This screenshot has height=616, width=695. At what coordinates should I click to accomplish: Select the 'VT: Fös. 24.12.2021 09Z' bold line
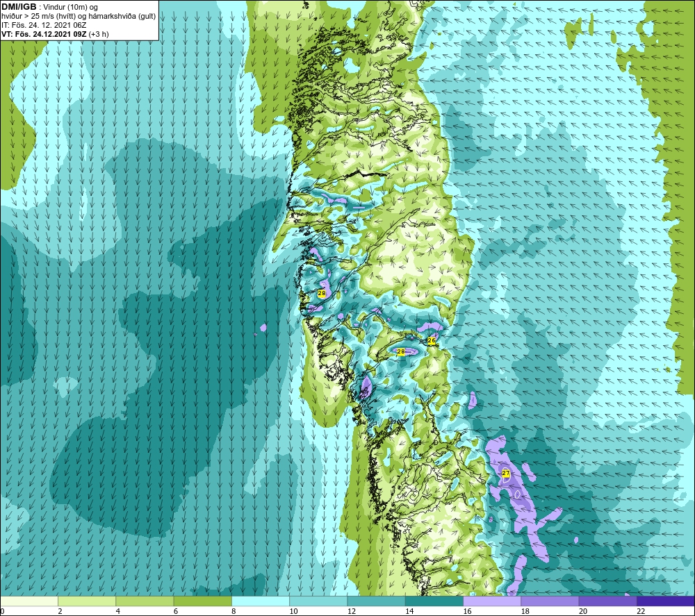44,34
